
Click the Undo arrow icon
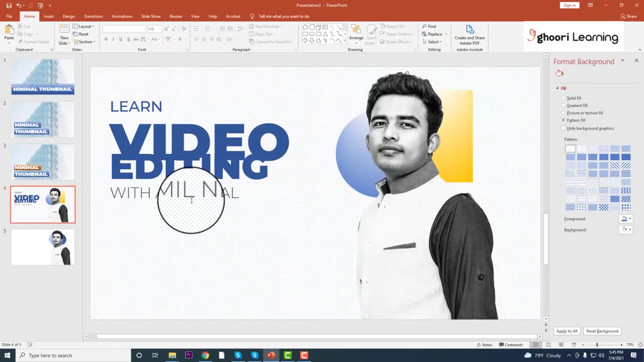(19, 5)
